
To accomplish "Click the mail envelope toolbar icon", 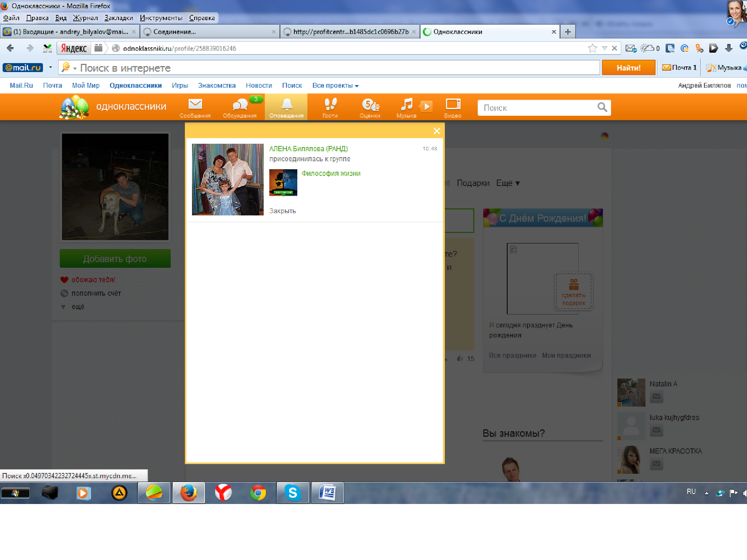I will pos(631,48).
